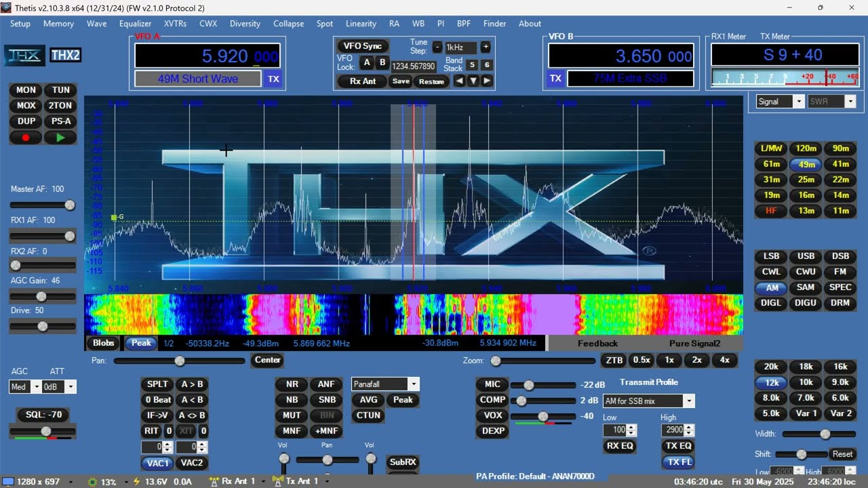Viewport: 868px width, 488px height.
Task: Increase tune step with plus button
Action: [486, 47]
